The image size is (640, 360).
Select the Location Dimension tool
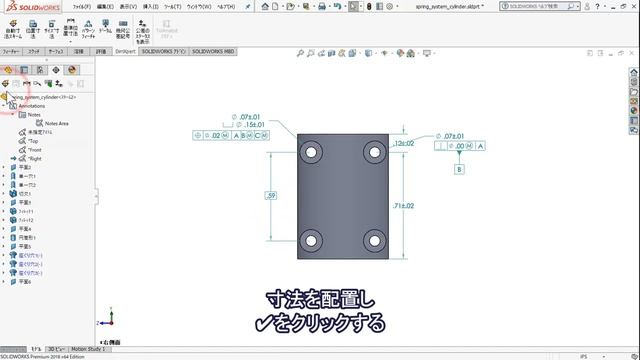pyautogui.click(x=33, y=29)
